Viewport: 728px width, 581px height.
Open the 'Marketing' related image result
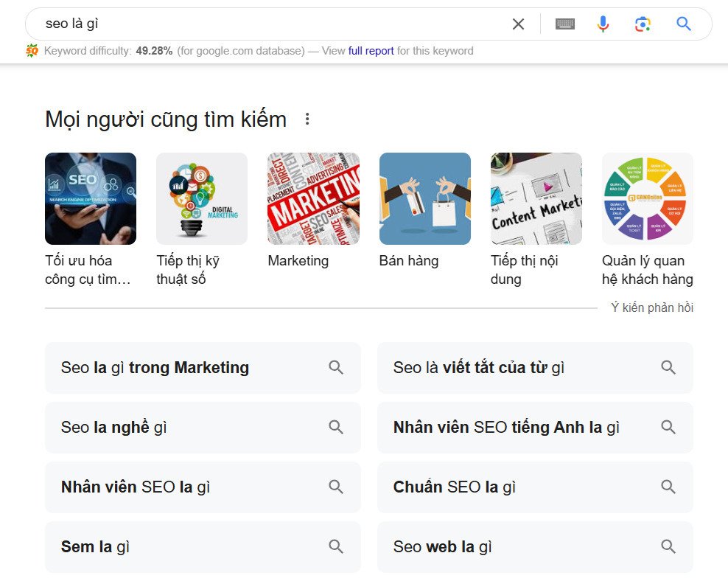[313, 198]
